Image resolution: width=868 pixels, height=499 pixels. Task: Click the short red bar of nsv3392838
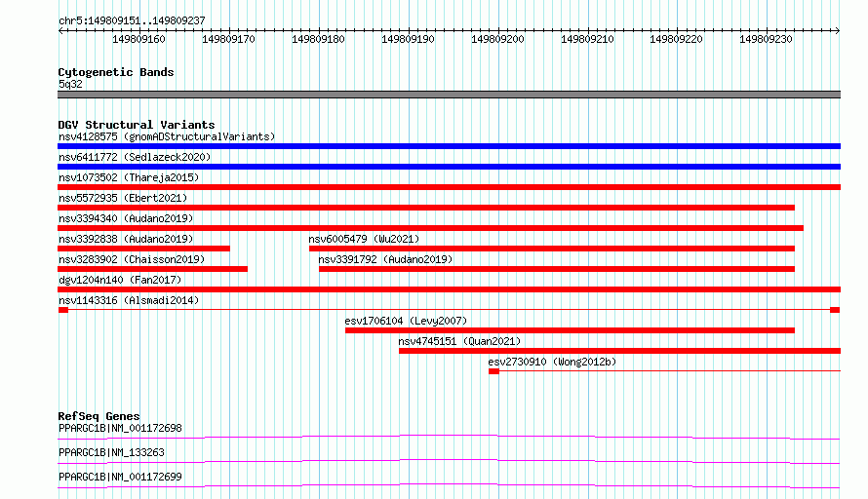coord(144,249)
